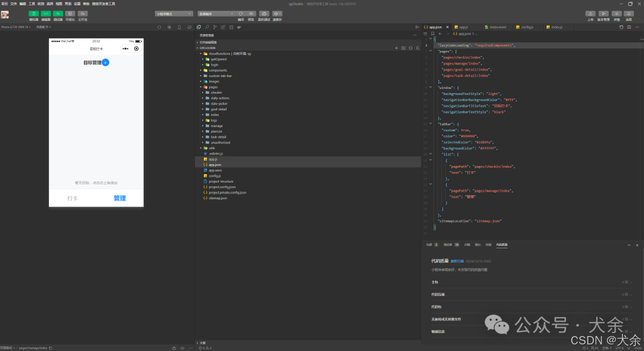Click the compile refresh icon
The image size is (644, 351).
tap(241, 14)
